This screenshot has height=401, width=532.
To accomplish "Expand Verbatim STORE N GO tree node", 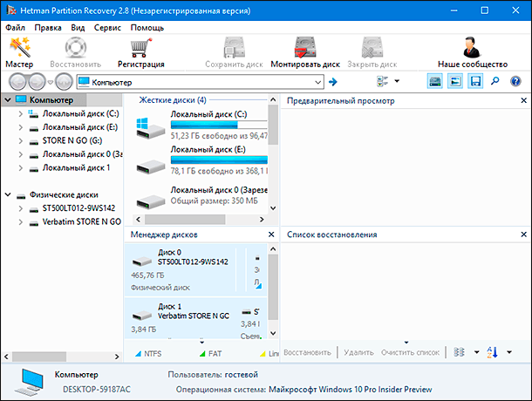I will [20, 222].
